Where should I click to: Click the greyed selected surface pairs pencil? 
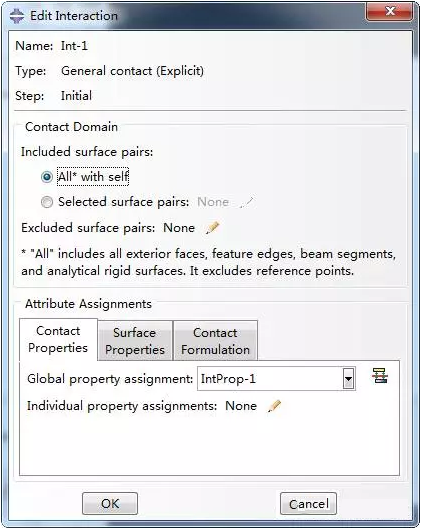247,202
